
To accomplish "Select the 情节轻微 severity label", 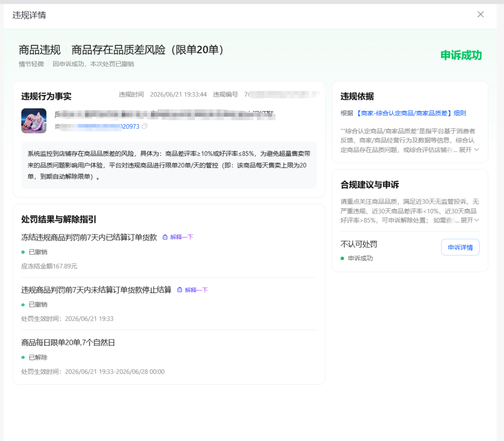I will [31, 64].
